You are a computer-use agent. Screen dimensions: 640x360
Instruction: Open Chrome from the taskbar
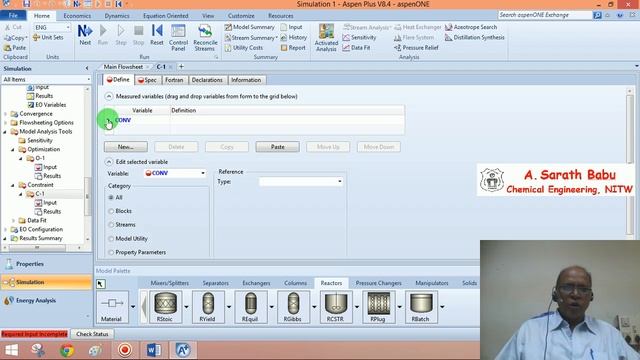[67, 350]
